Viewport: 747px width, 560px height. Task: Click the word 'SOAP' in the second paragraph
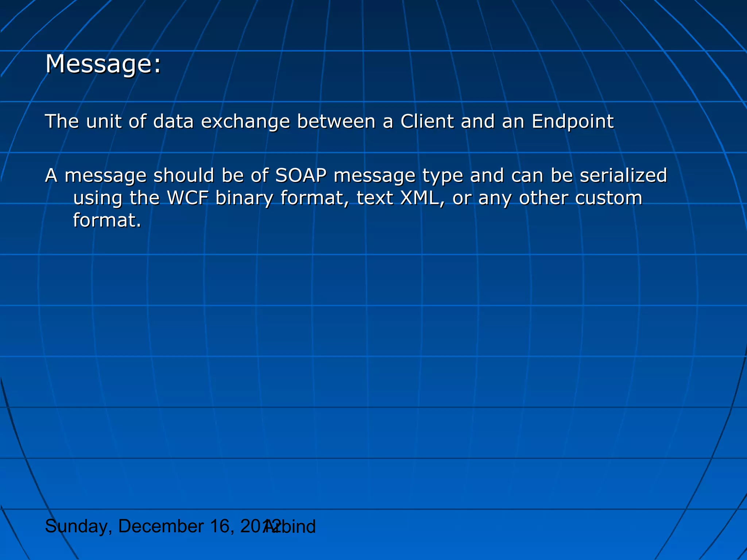(x=301, y=175)
